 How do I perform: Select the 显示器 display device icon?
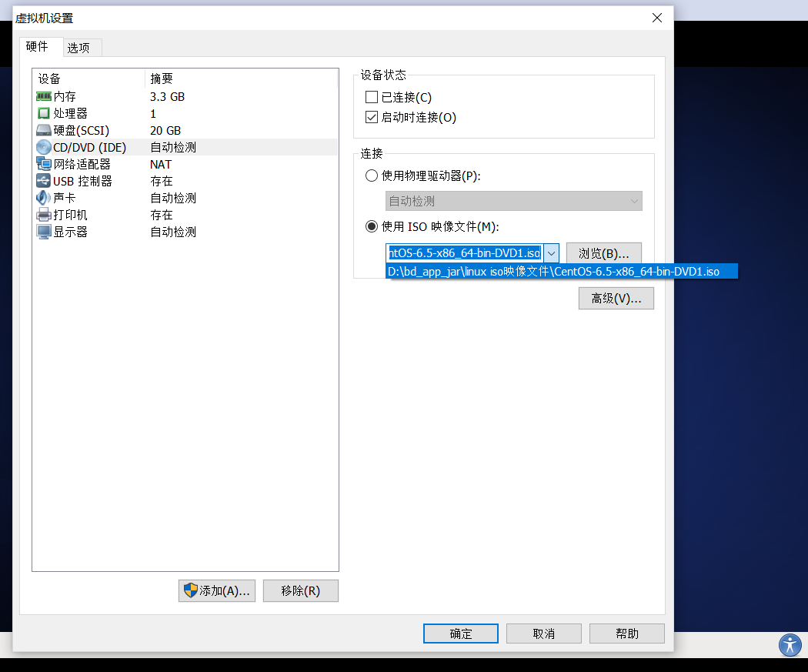click(44, 232)
